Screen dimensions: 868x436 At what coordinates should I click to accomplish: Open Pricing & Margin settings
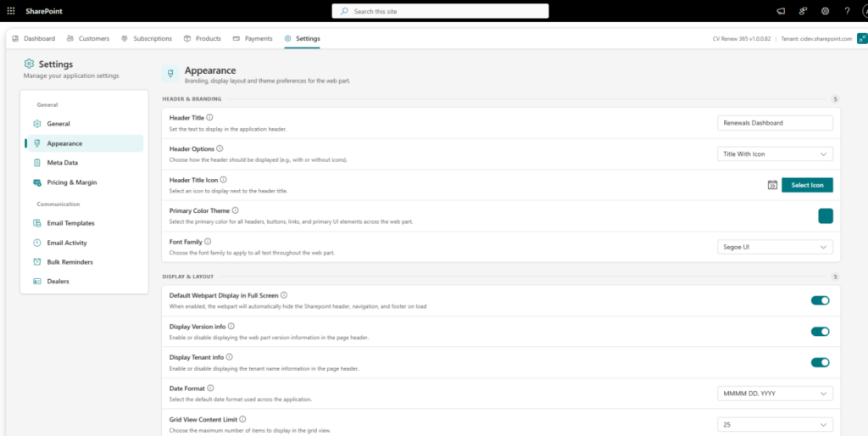coord(86,182)
